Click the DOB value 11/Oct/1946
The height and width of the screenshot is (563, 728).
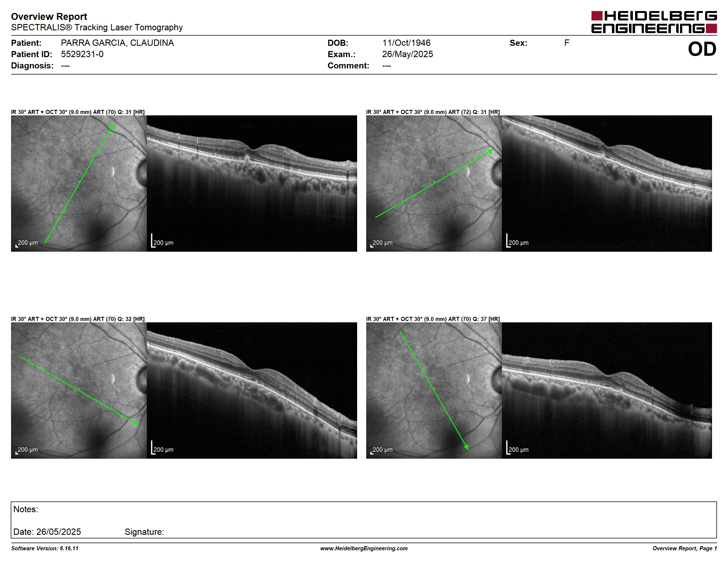(406, 43)
